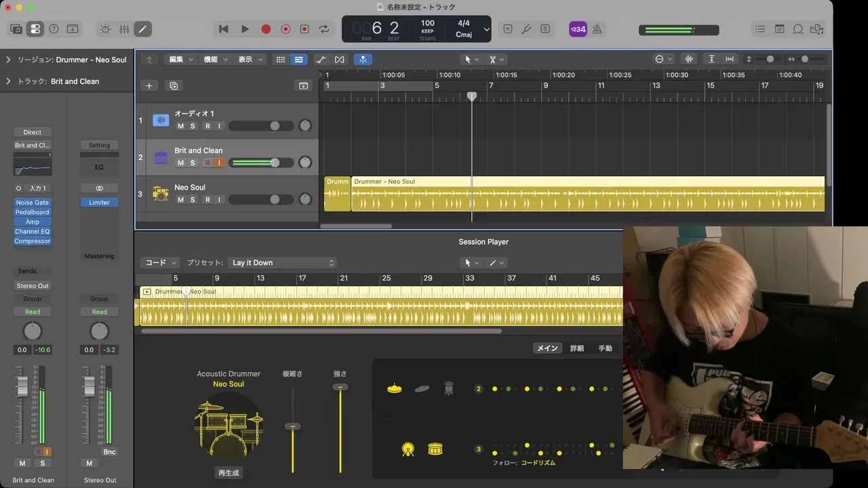Toggle waveform zoom icon
The image size is (868, 488).
(x=690, y=60)
